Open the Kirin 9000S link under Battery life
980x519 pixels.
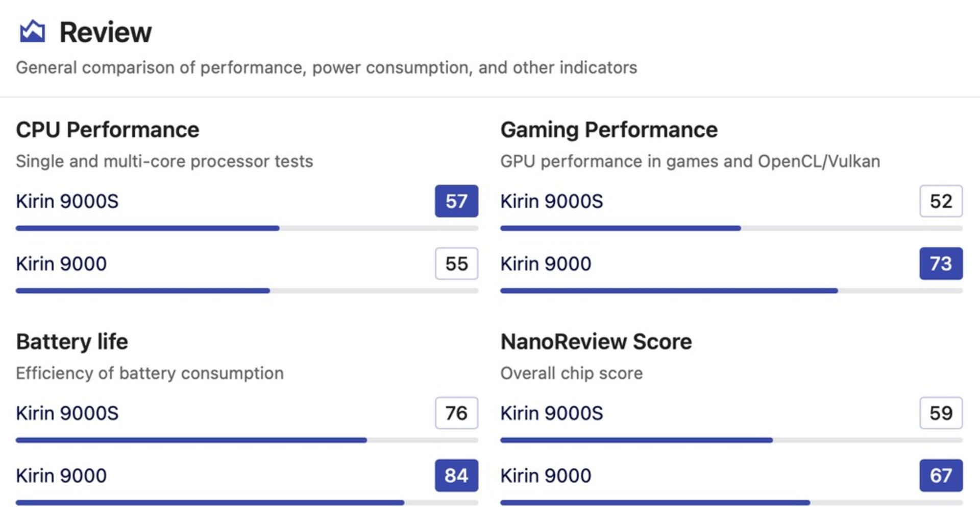point(68,413)
